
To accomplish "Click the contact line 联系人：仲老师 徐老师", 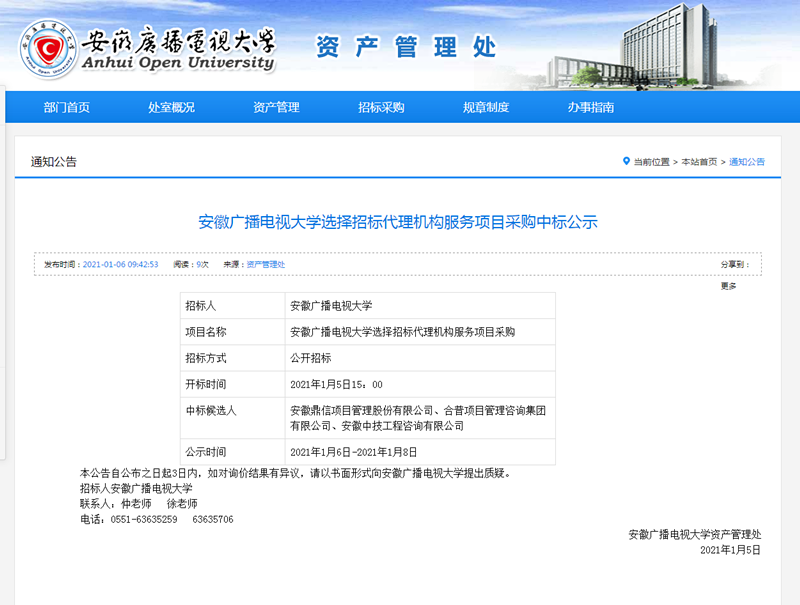I will coord(139,504).
